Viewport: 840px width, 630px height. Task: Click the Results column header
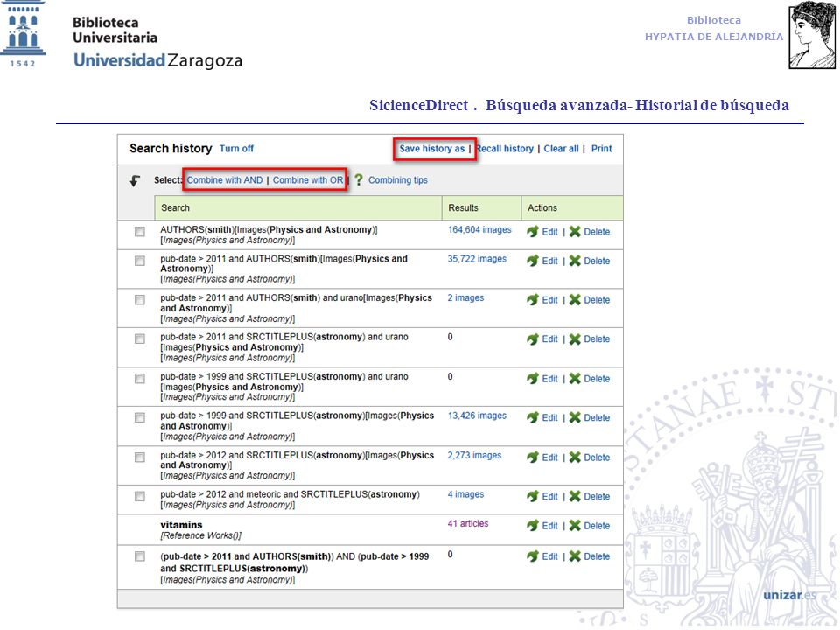coord(481,208)
